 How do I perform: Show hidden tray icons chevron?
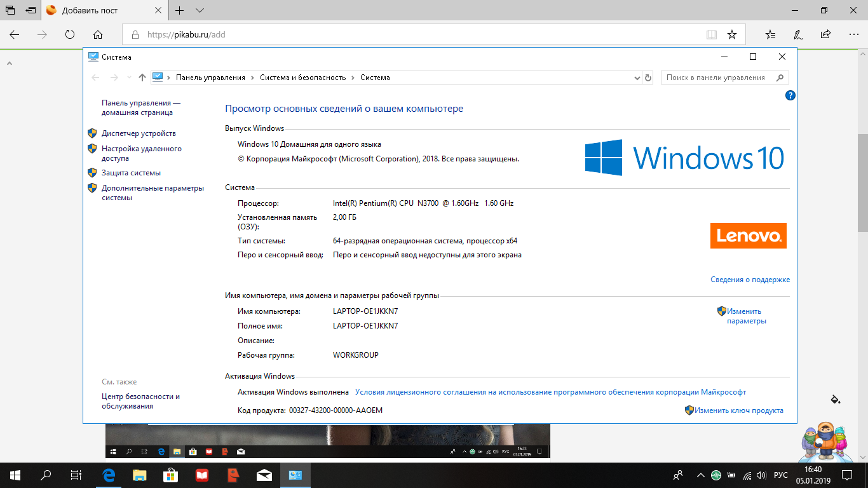(700, 475)
